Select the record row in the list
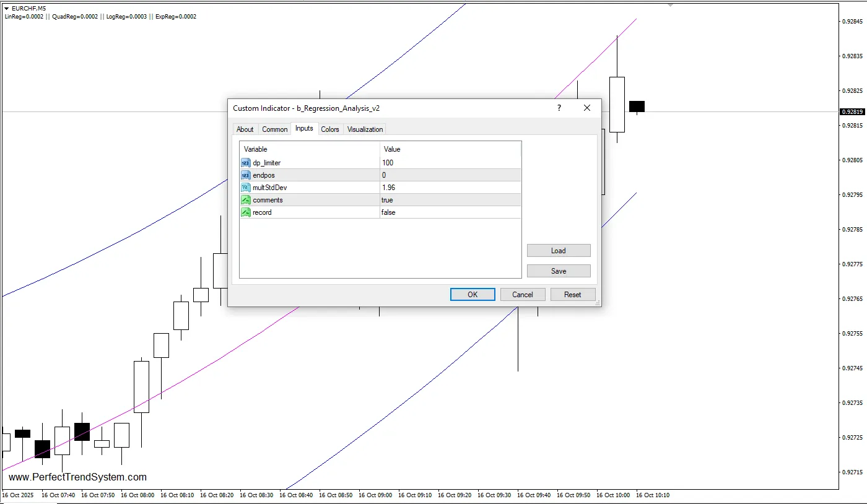The width and height of the screenshot is (867, 504). point(310,212)
